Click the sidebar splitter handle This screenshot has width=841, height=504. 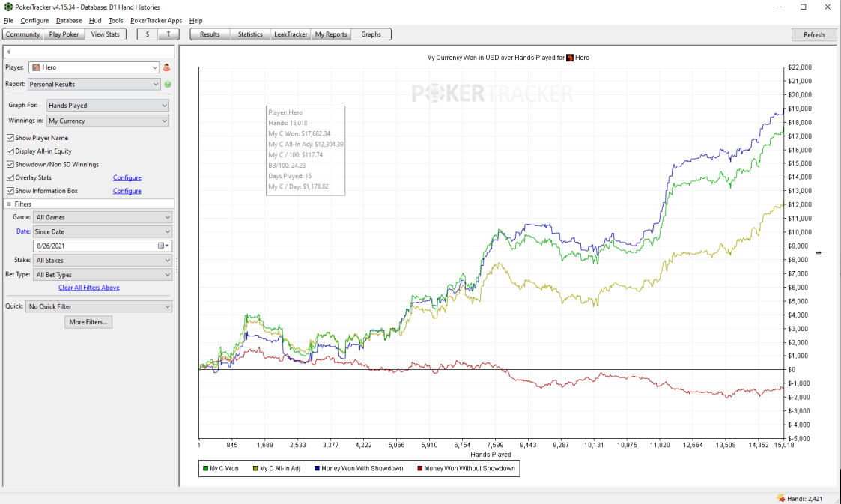177,265
